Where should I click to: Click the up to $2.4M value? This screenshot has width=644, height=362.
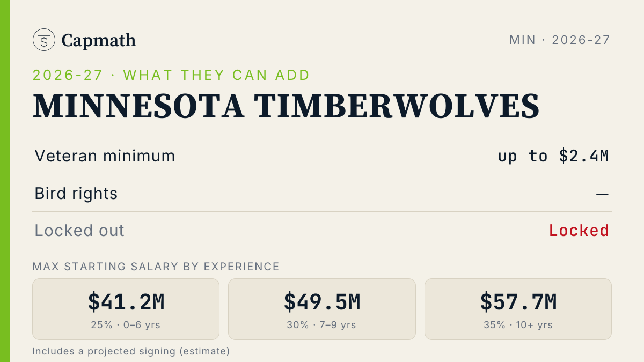[x=553, y=156]
